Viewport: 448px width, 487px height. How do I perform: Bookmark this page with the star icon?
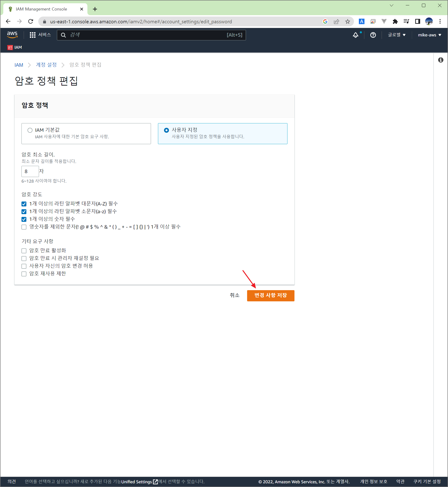coord(347,21)
